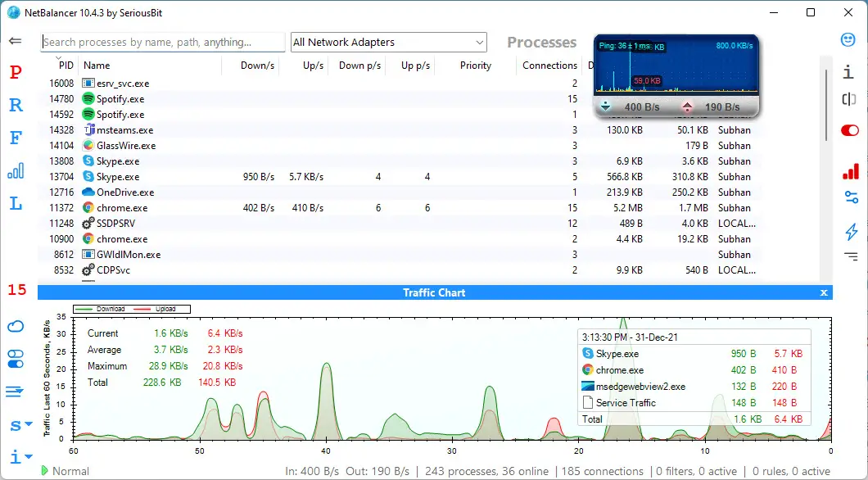
Task: Click the process list vertical scrollbar
Action: point(826,105)
